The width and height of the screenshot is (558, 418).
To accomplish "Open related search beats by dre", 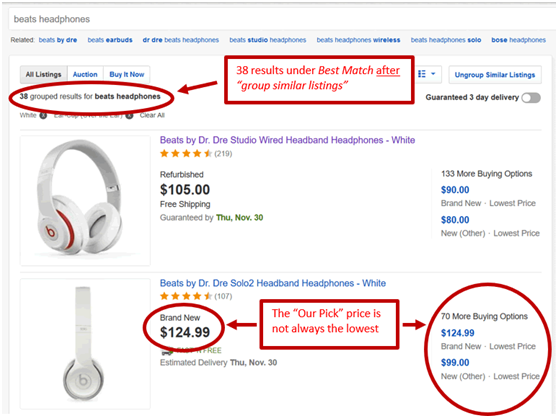I will coord(58,40).
